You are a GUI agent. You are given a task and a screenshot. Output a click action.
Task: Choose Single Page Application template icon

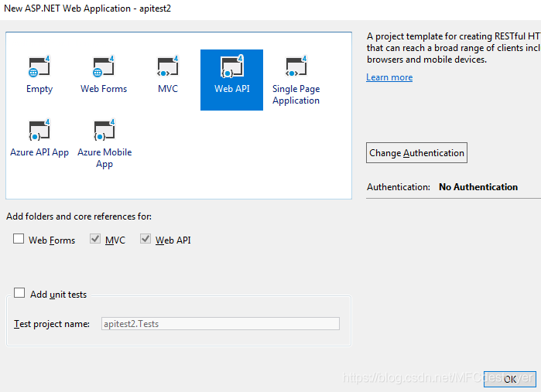(x=296, y=66)
